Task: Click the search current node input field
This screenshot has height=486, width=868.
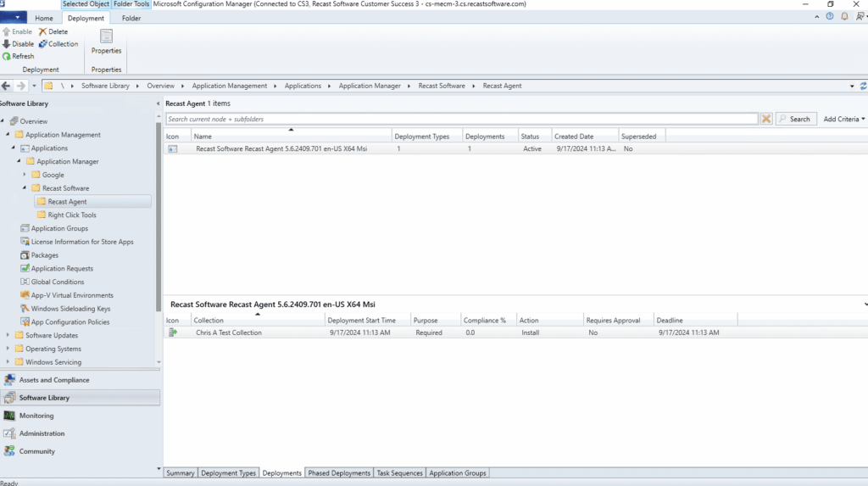Action: point(461,120)
